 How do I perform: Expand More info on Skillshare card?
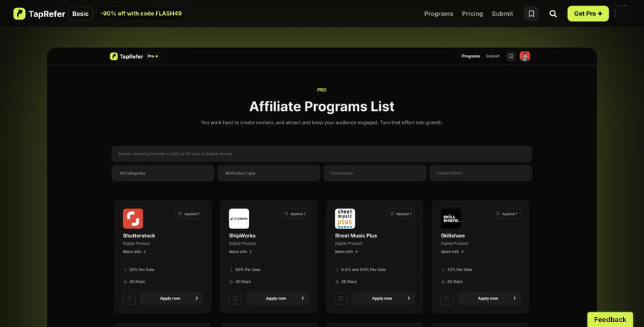point(452,252)
